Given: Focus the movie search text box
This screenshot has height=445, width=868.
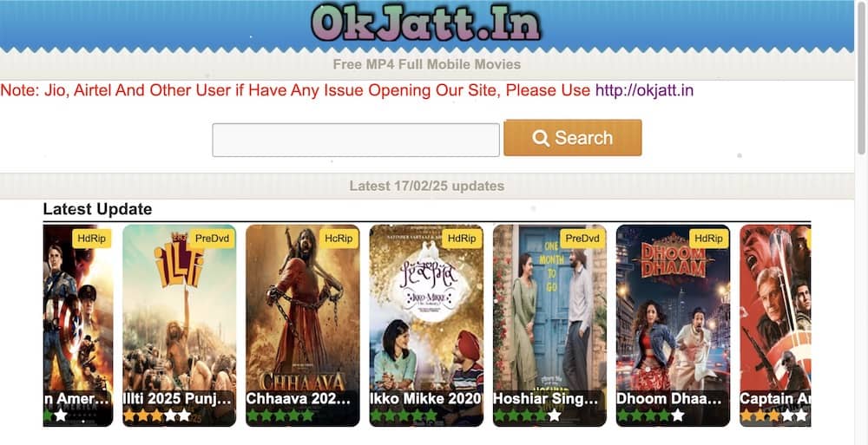Looking at the screenshot, I should pos(356,140).
